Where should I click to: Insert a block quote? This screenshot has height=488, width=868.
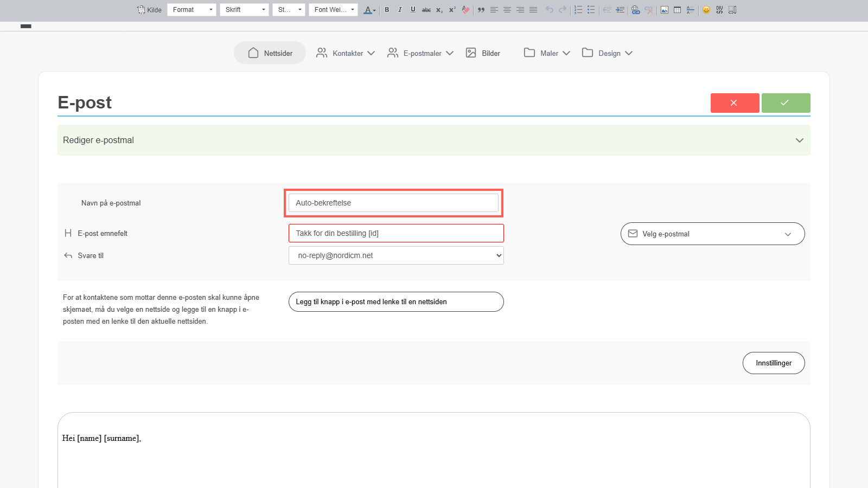[x=481, y=10]
